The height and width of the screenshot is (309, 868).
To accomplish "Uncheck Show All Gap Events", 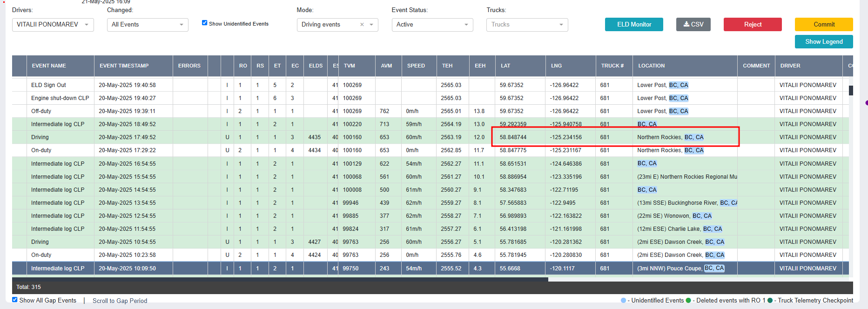I will pyautogui.click(x=15, y=300).
